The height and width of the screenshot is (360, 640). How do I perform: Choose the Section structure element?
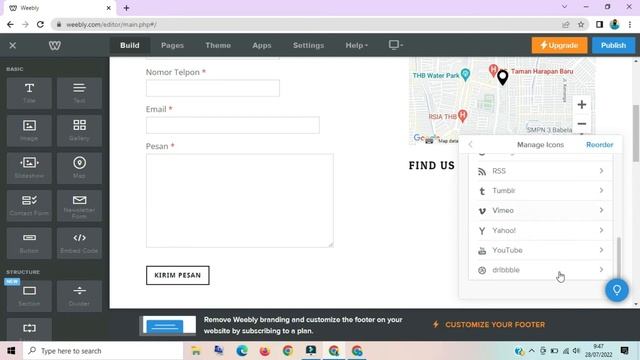(29, 296)
